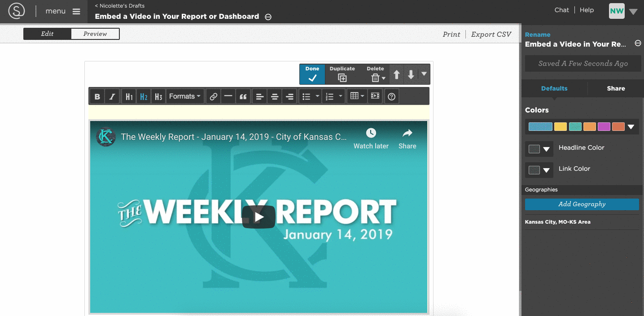Insert a horizontal rule
Viewport: 644px width, 316px height.
(x=228, y=96)
